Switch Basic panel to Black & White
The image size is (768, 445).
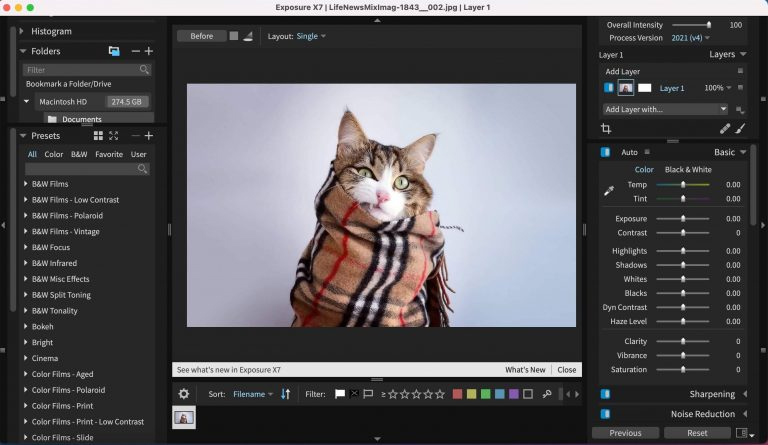(688, 169)
